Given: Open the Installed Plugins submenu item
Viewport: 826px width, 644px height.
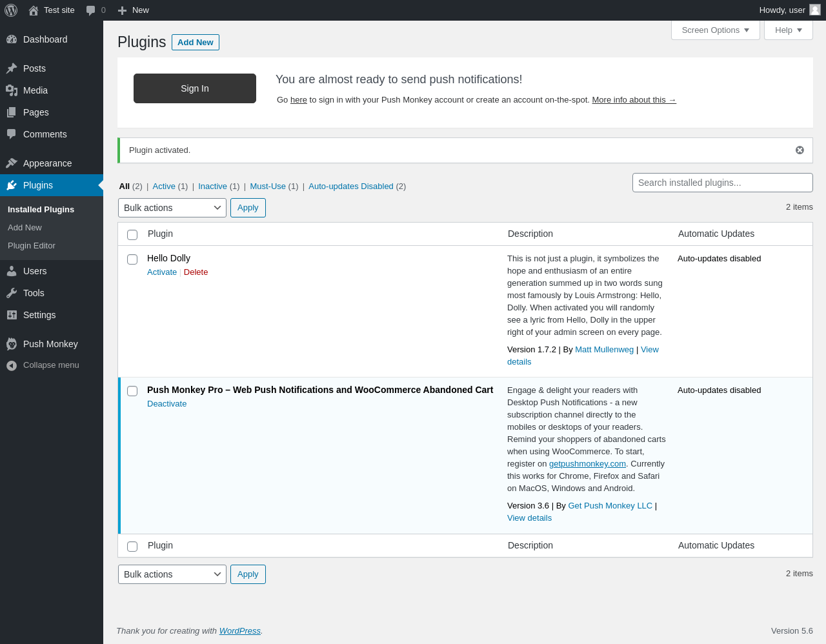Looking at the screenshot, I should (x=41, y=210).
